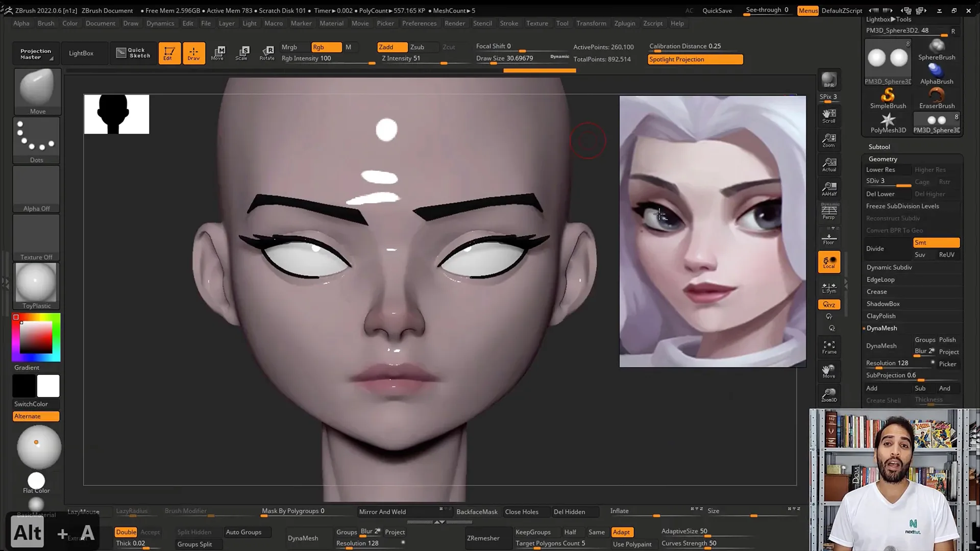
Task: Toggle the Rgb mode
Action: [326, 47]
